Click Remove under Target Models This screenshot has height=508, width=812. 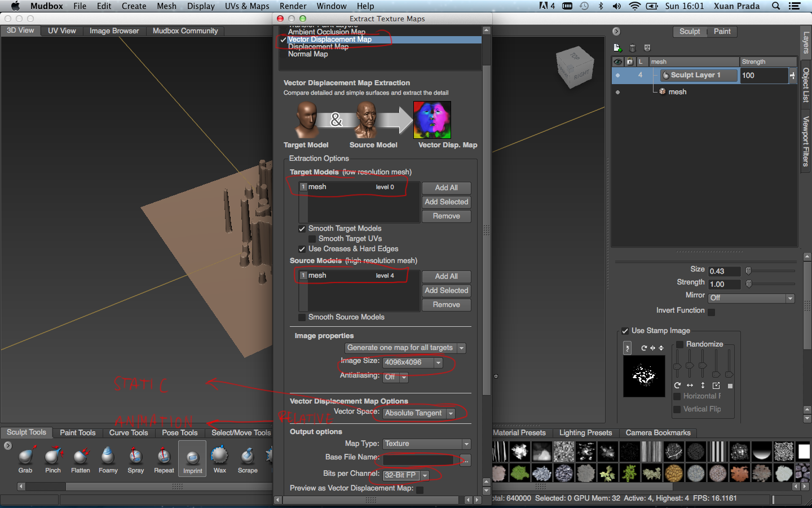pos(447,216)
